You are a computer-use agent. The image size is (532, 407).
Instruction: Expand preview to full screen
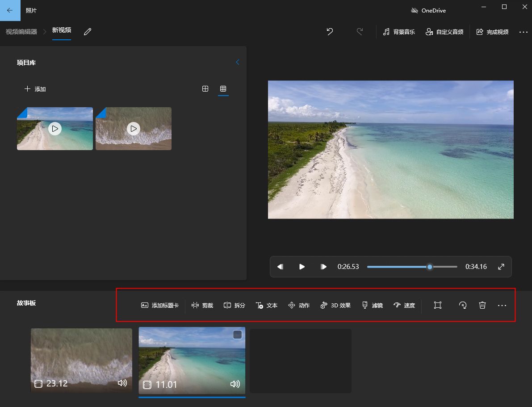(501, 267)
